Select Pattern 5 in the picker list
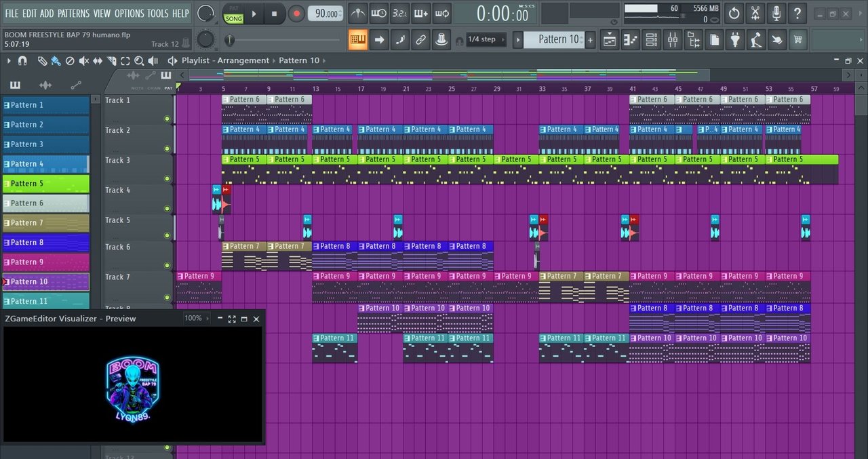Image resolution: width=868 pixels, height=459 pixels. tap(46, 184)
